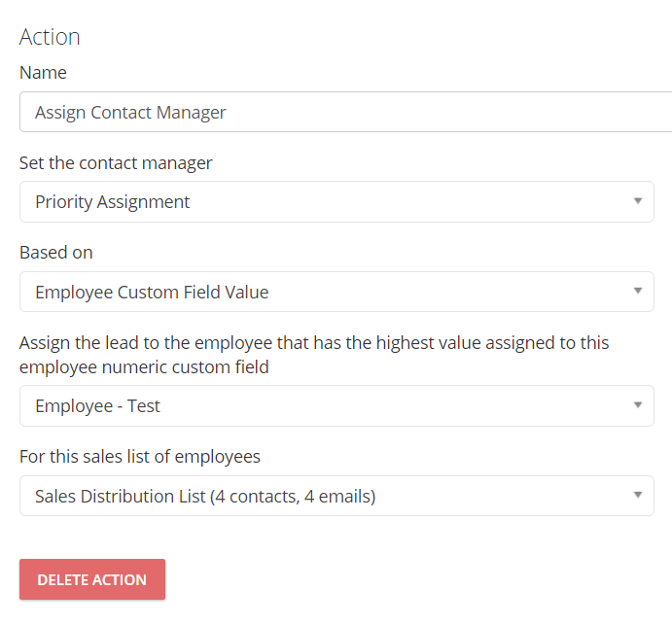Image resolution: width=672 pixels, height=625 pixels.
Task: Click the highest value assignment description text
Action: [x=314, y=355]
